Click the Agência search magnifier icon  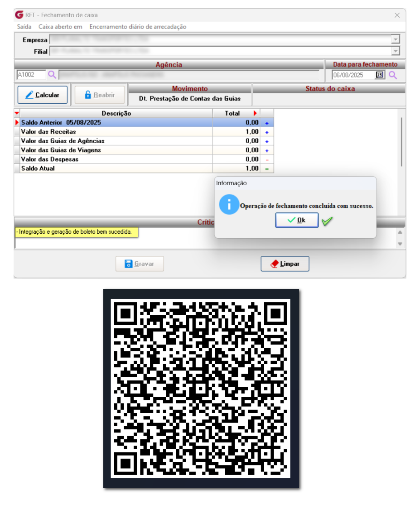pos(52,75)
